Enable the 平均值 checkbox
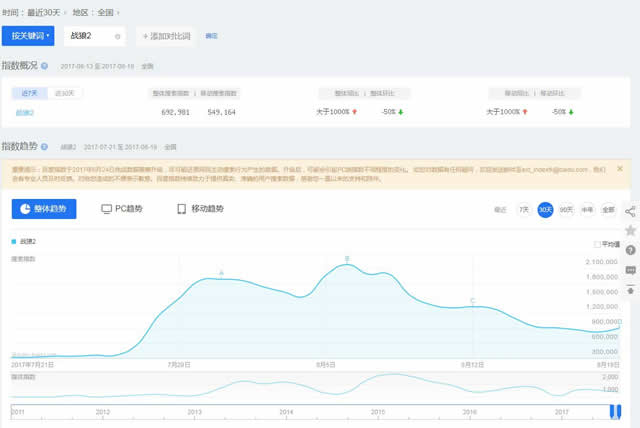 (597, 243)
